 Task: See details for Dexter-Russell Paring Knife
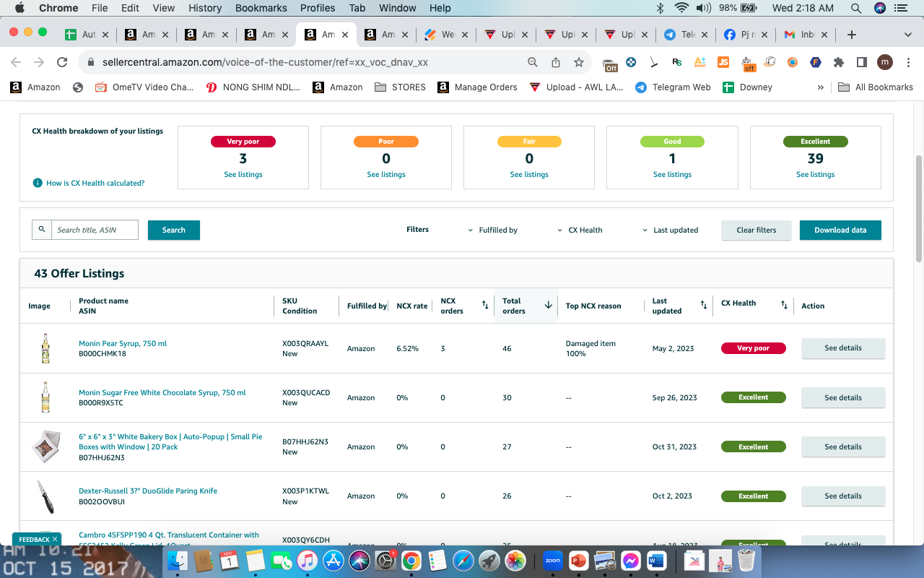pyautogui.click(x=843, y=496)
